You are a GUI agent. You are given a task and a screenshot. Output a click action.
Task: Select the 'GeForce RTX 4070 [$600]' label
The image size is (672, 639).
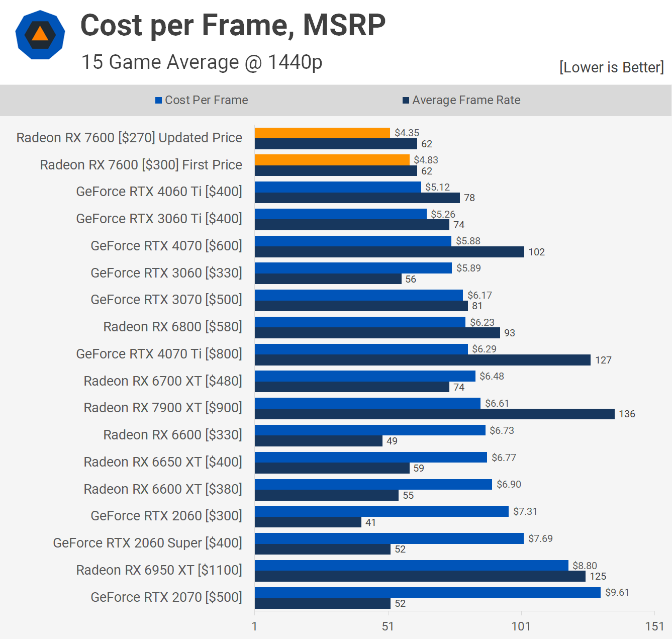tap(166, 246)
